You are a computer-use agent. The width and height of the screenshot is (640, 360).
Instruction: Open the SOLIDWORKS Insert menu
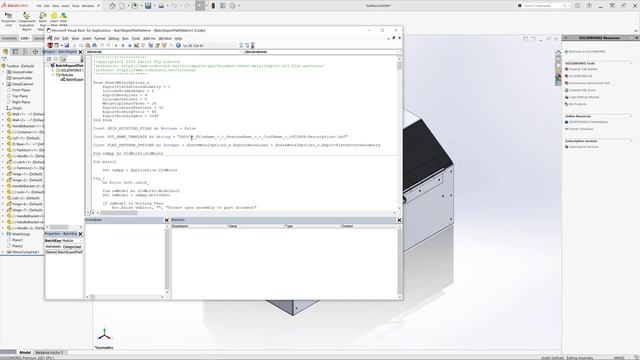point(65,6)
